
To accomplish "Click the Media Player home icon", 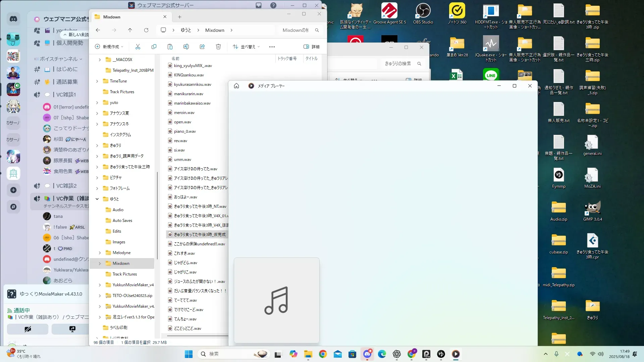I will (x=236, y=86).
